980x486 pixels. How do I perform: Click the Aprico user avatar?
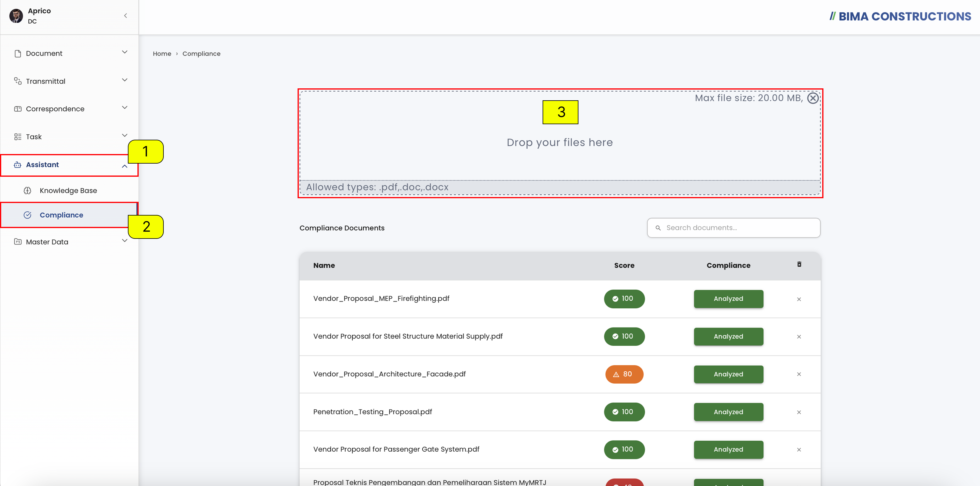click(x=16, y=16)
